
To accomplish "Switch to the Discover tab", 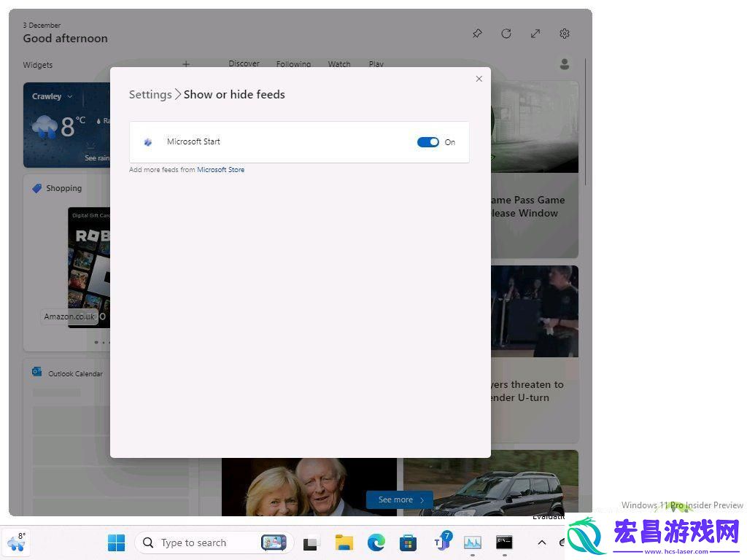I will tap(244, 63).
